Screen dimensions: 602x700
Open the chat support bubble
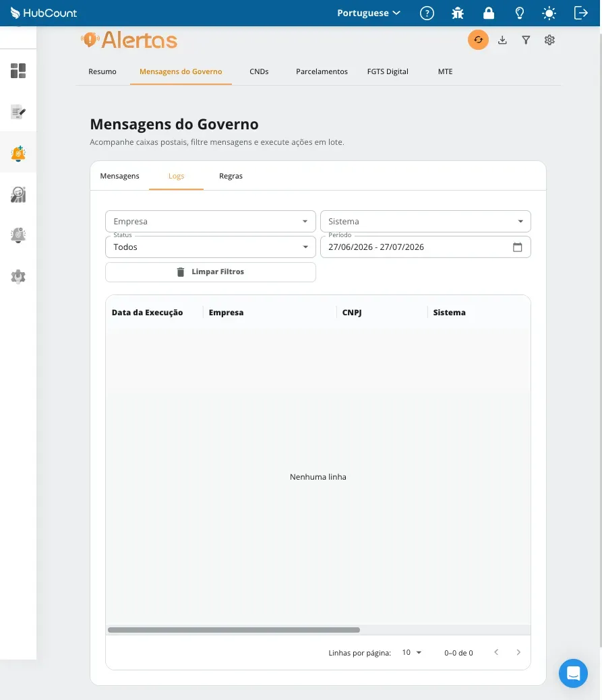point(573,673)
